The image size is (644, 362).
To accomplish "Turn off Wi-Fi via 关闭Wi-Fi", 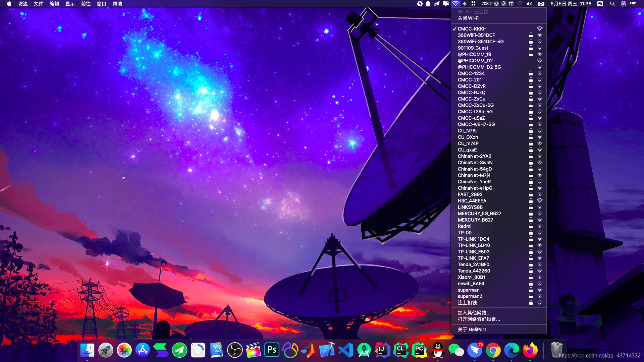I will pos(469,18).
